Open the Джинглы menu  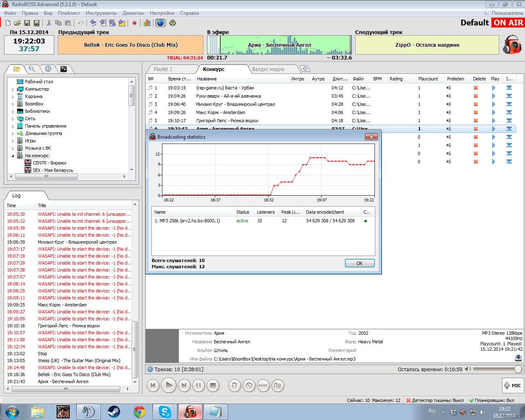tap(133, 13)
